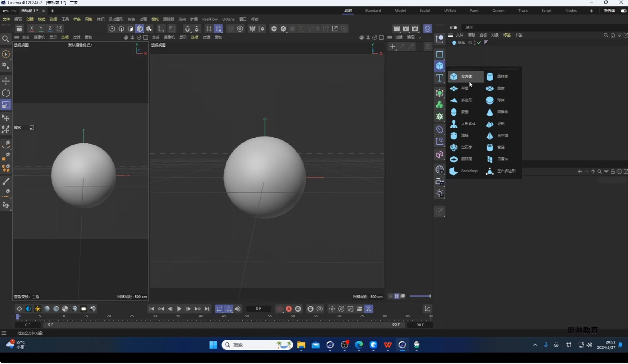
Task: Click the 新界面 button in the top-right corner
Action: 609,10
